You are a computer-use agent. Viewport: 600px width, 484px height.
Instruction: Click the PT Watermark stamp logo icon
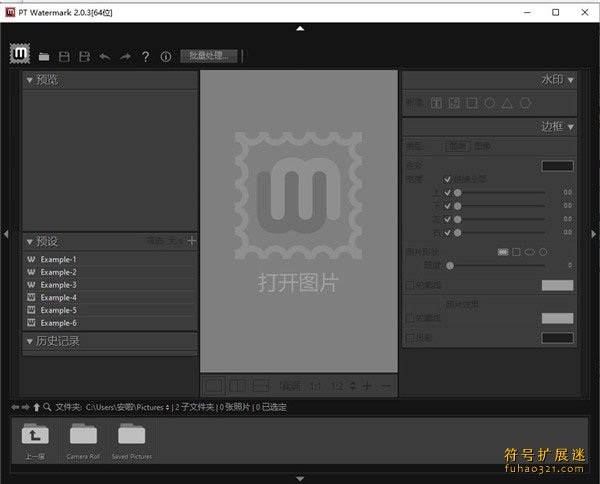[20, 54]
